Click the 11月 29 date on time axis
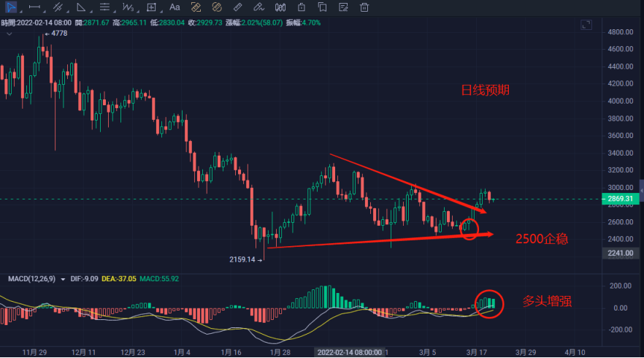This screenshot has width=644, height=358. pyautogui.click(x=34, y=352)
